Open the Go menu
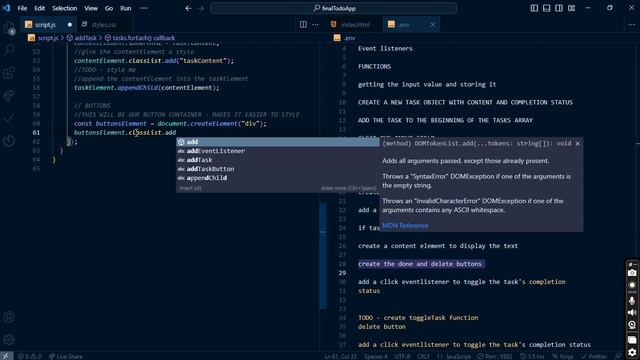640x360 pixels. 109,8
